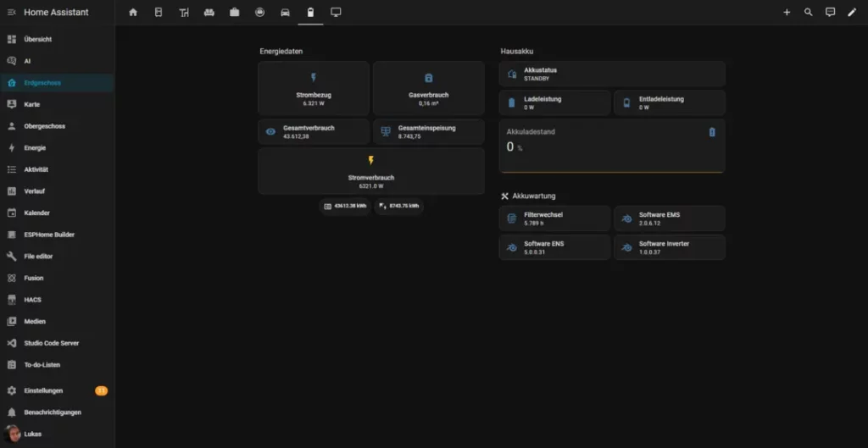Open Obergeschoss in the sidebar
This screenshot has height=448, width=868.
pos(58,126)
